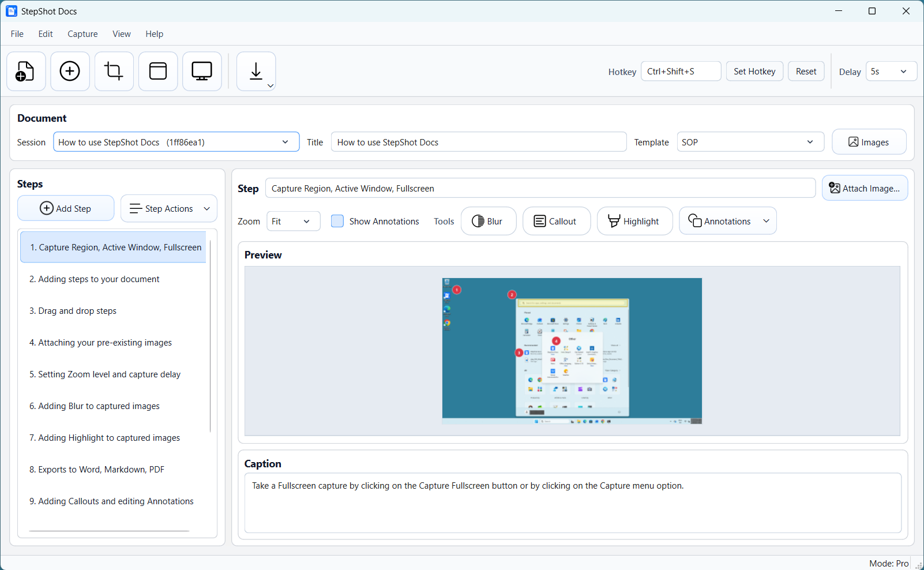Open the Session selector dropdown
This screenshot has height=570, width=924.
pos(176,142)
